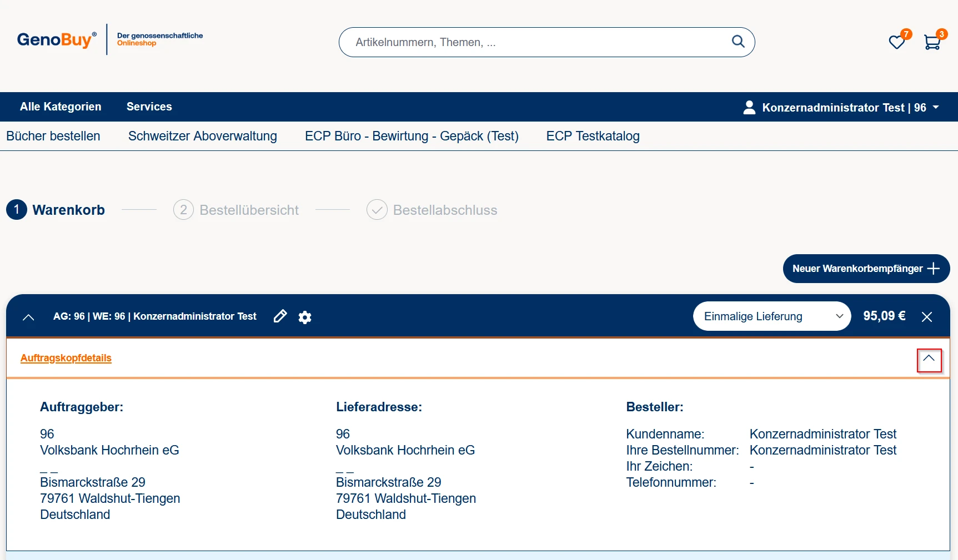The width and height of the screenshot is (958, 560).
Task: Open Schweitzer Aboverwaltung link
Action: point(202,136)
